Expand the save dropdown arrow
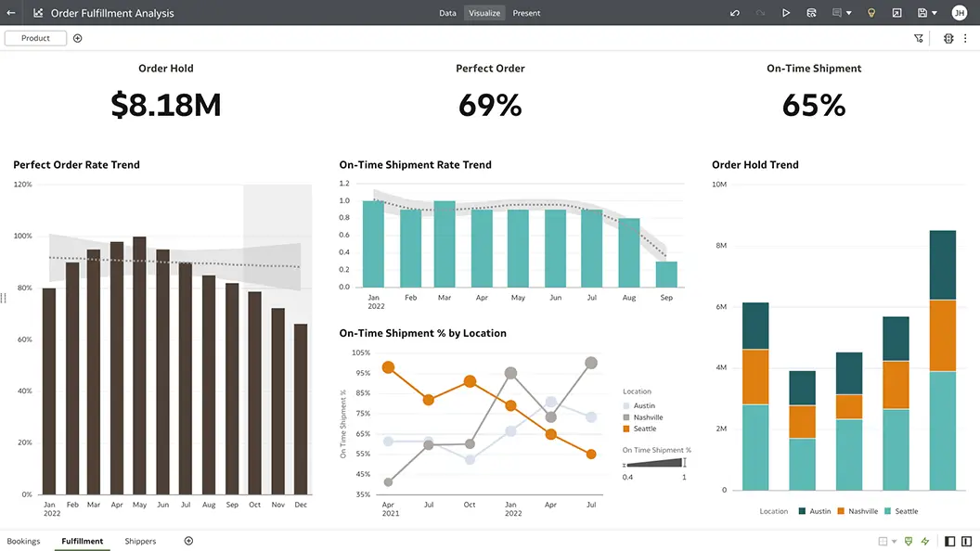The image size is (980, 551). (x=934, y=13)
